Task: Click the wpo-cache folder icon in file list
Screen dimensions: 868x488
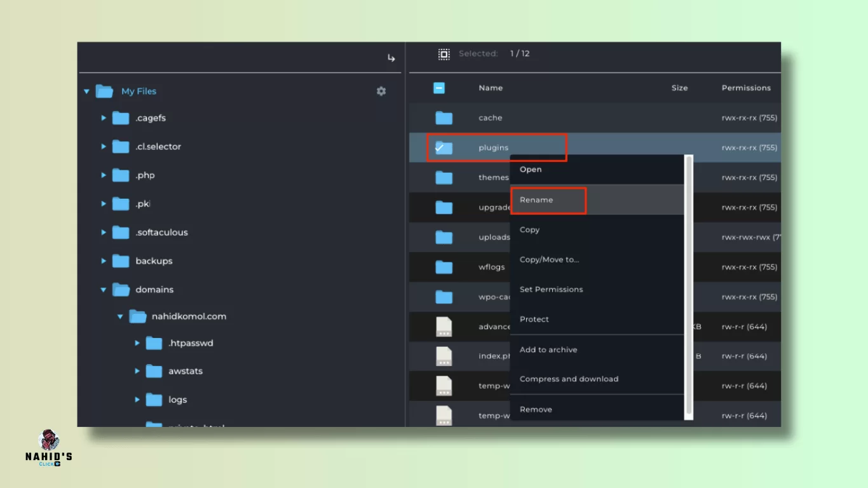Action: [444, 297]
